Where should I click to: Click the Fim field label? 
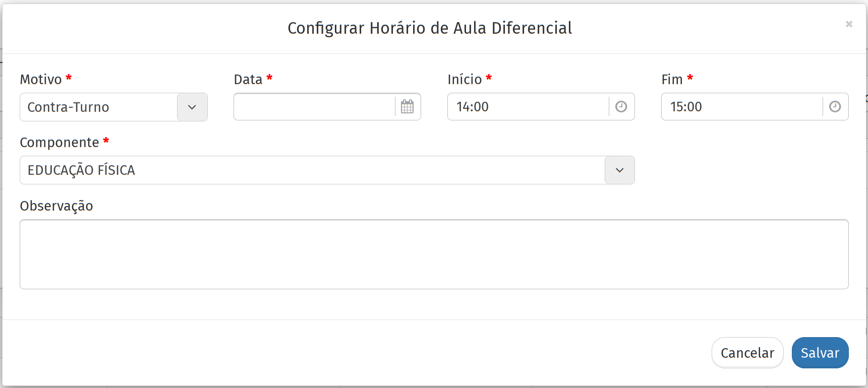coord(672,80)
